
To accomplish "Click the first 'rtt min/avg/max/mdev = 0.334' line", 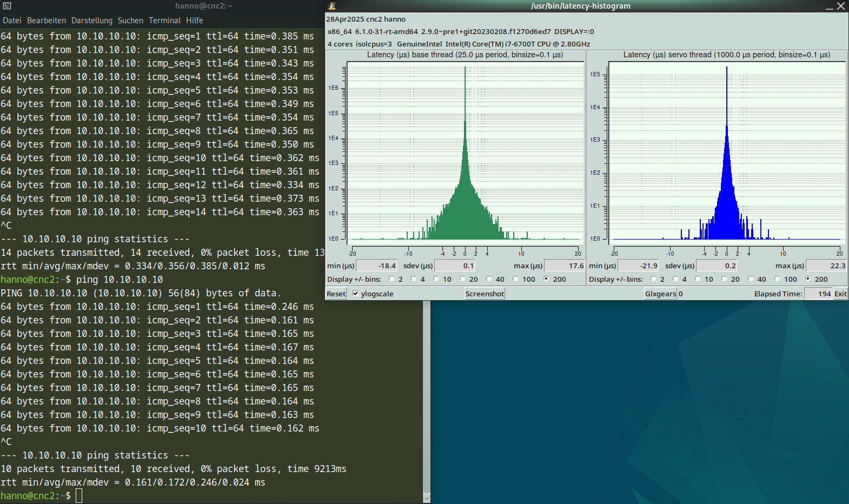I will (133, 266).
